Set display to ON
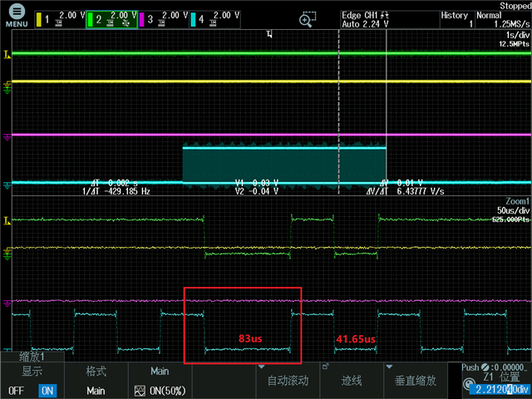532x399 pixels. click(x=47, y=391)
